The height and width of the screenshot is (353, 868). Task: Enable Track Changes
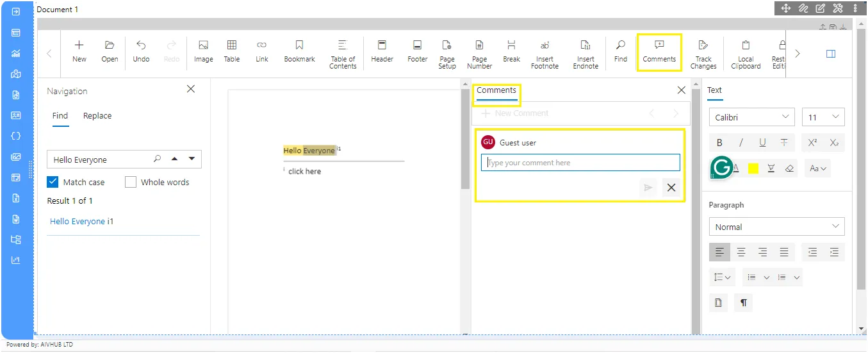click(703, 54)
